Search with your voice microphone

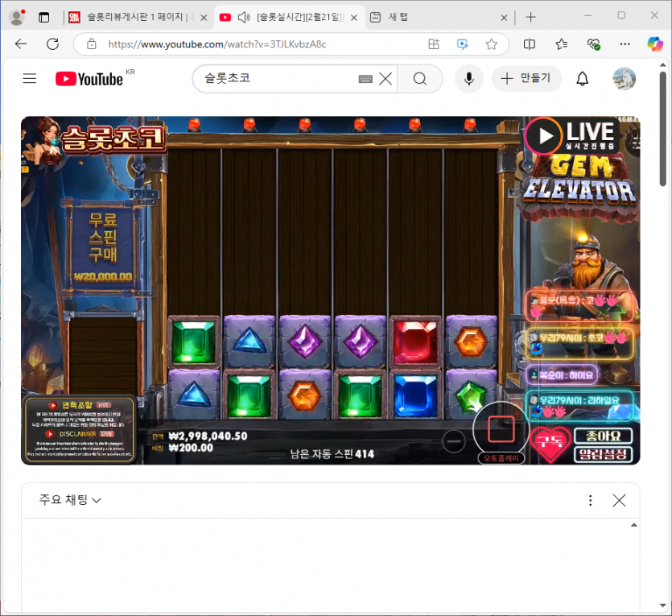tap(469, 79)
